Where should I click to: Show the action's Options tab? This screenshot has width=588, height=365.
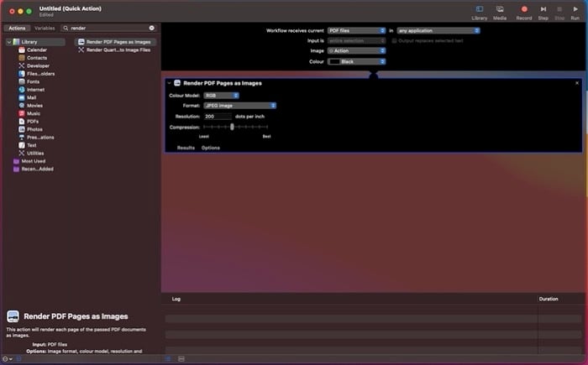point(210,148)
